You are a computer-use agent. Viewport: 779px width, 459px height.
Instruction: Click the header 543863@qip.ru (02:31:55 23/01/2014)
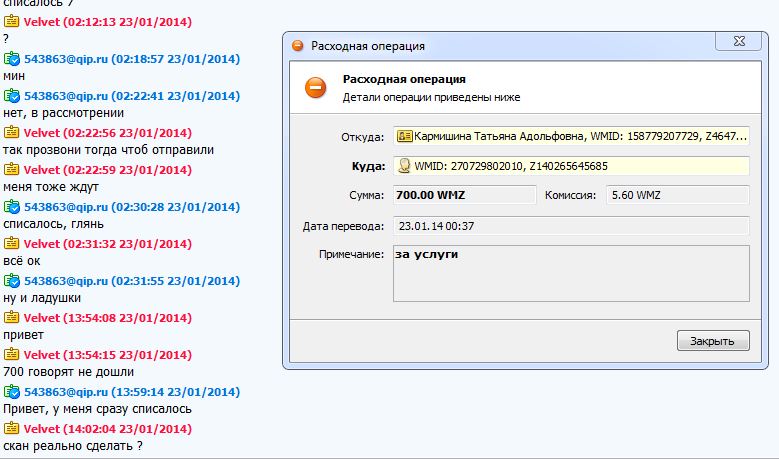[132, 281]
